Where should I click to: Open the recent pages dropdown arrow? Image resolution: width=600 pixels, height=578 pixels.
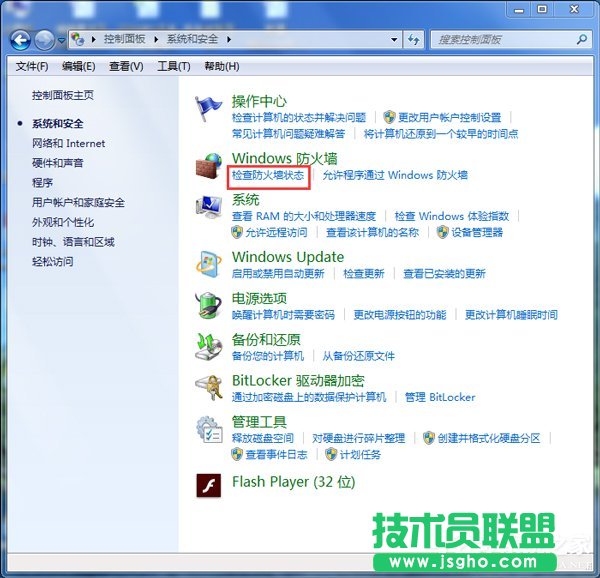61,40
